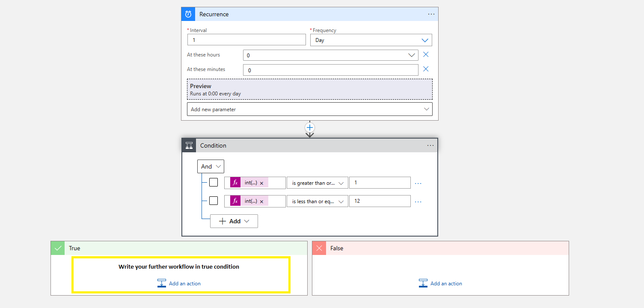Viewport: 644px width, 308px height.
Task: Click the Interval input field
Action: [246, 40]
